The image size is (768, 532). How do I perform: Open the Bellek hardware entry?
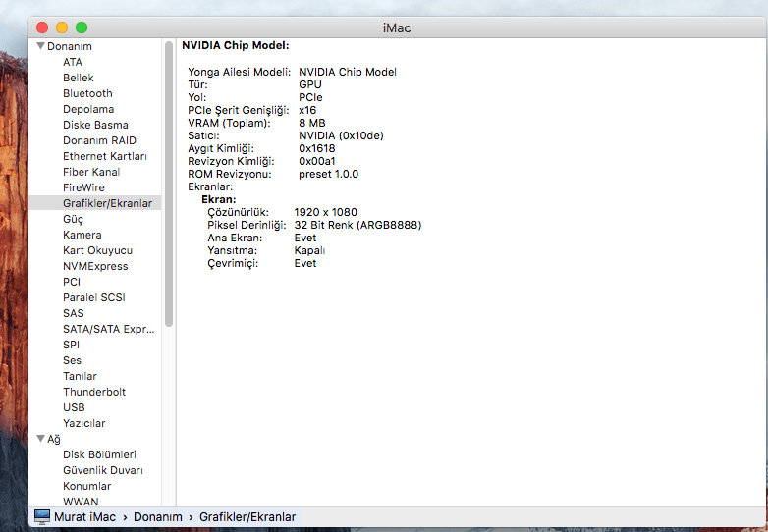pos(78,78)
